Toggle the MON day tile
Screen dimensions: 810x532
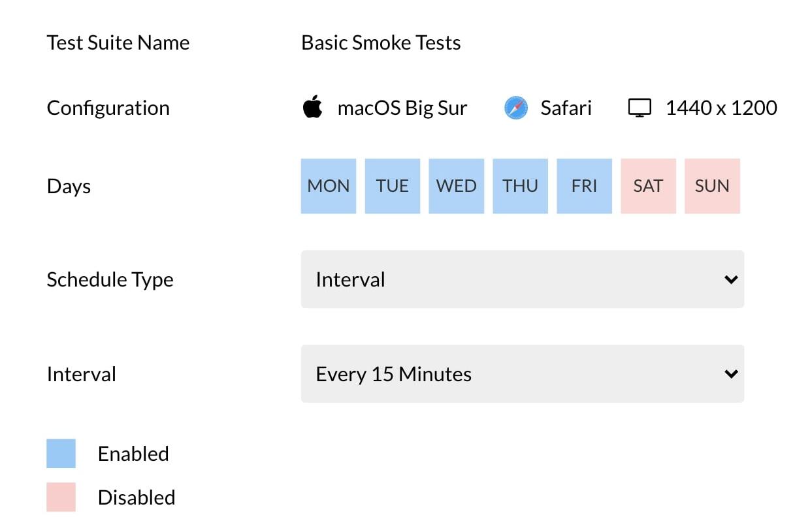[329, 186]
